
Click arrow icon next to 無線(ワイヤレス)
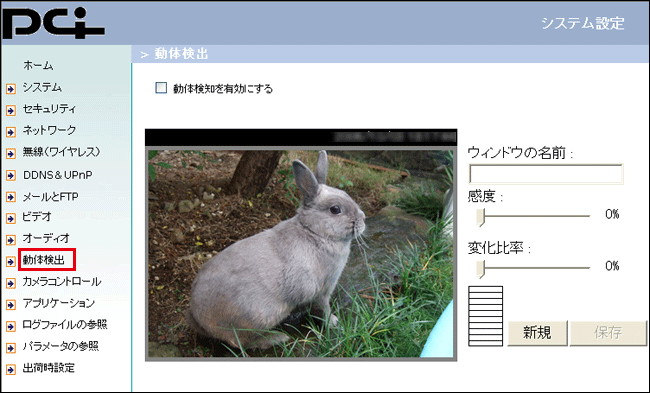(x=11, y=153)
